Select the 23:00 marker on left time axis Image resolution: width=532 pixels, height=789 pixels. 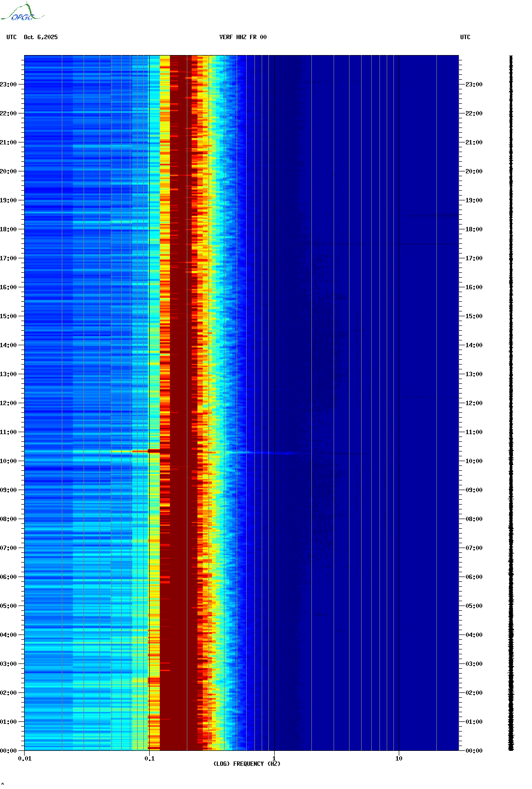pyautogui.click(x=9, y=85)
